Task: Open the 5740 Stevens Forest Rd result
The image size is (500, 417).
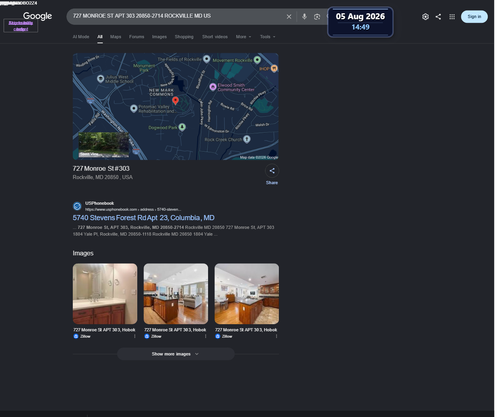Action: click(x=144, y=218)
